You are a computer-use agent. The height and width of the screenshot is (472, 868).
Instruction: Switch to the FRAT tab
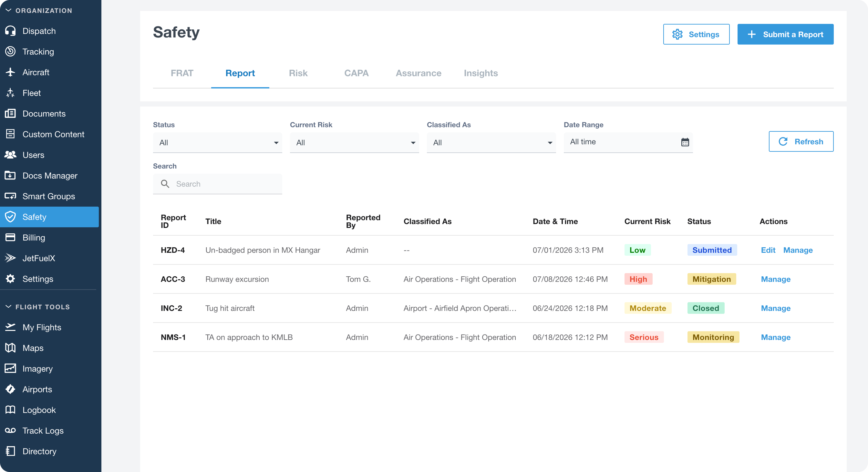pos(182,73)
